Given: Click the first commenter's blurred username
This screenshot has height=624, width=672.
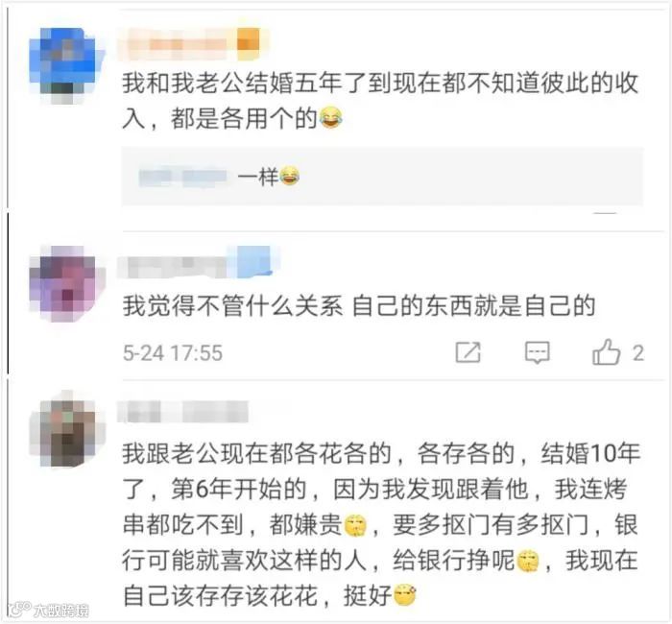Looking at the screenshot, I should point(178,44).
